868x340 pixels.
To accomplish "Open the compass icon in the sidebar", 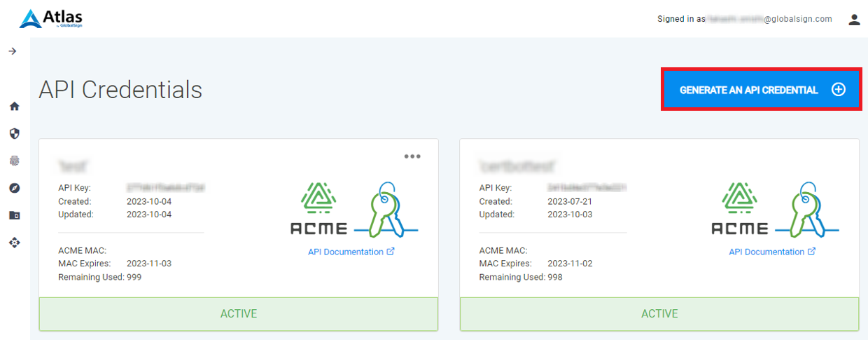I will click(x=14, y=188).
